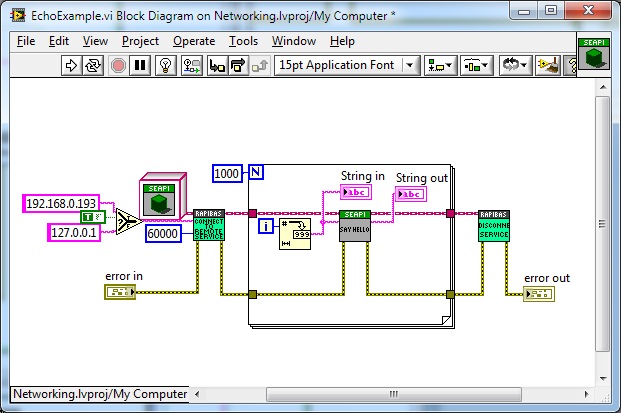Click the Abort Execution stop button
Image resolution: width=621 pixels, height=413 pixels.
coord(118,65)
